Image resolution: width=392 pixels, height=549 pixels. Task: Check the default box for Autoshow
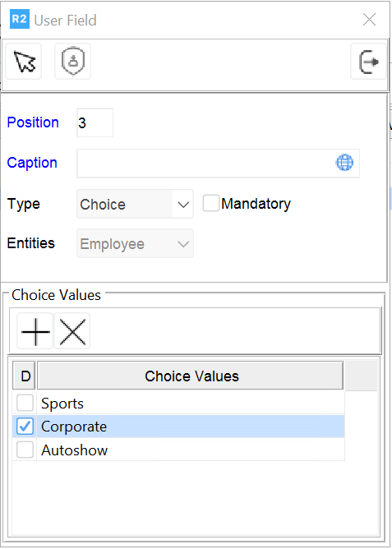pos(25,450)
